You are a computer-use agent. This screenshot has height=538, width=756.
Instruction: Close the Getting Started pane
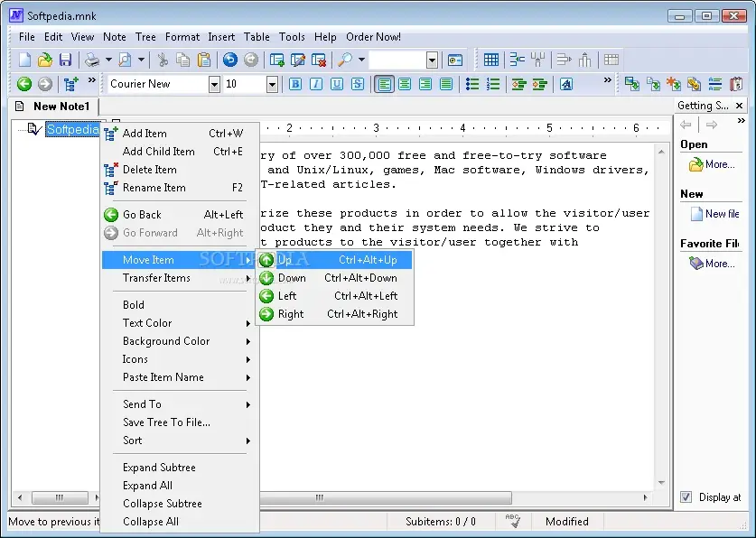click(x=739, y=106)
